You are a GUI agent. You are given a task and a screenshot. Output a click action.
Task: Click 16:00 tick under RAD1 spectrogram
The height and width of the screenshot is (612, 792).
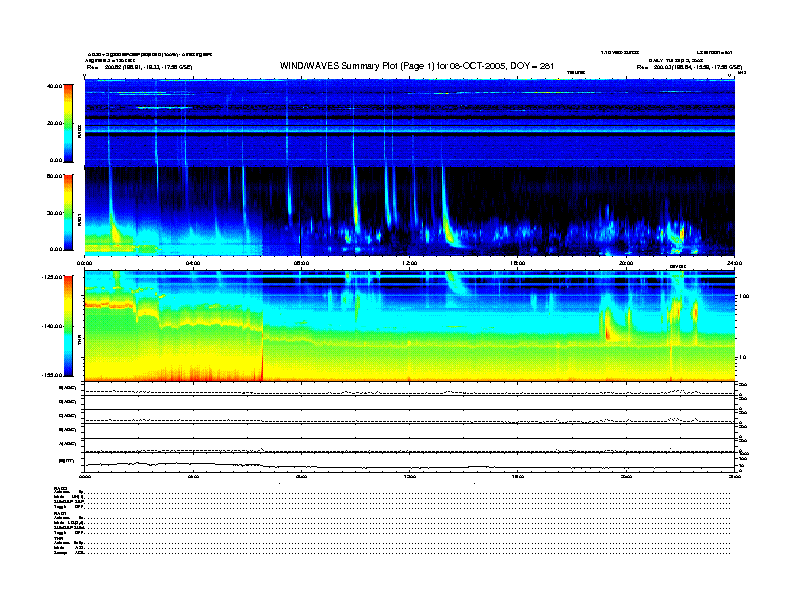(518, 263)
